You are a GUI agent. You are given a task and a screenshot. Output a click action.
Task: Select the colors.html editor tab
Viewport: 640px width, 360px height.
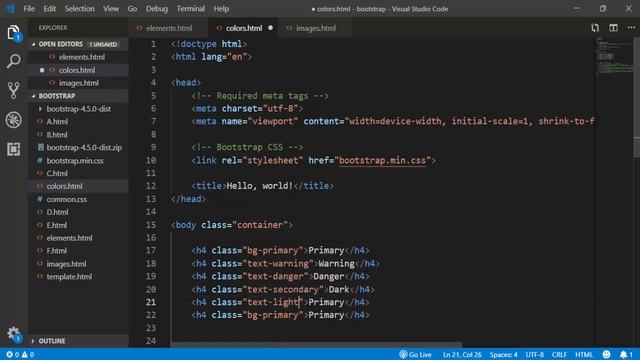pos(244,28)
